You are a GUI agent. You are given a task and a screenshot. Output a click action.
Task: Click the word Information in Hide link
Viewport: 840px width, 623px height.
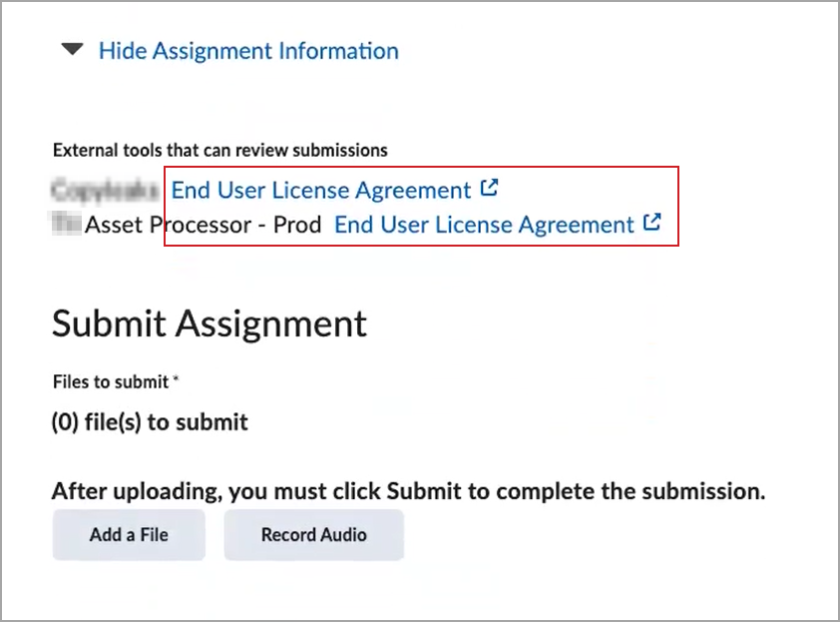tap(338, 51)
